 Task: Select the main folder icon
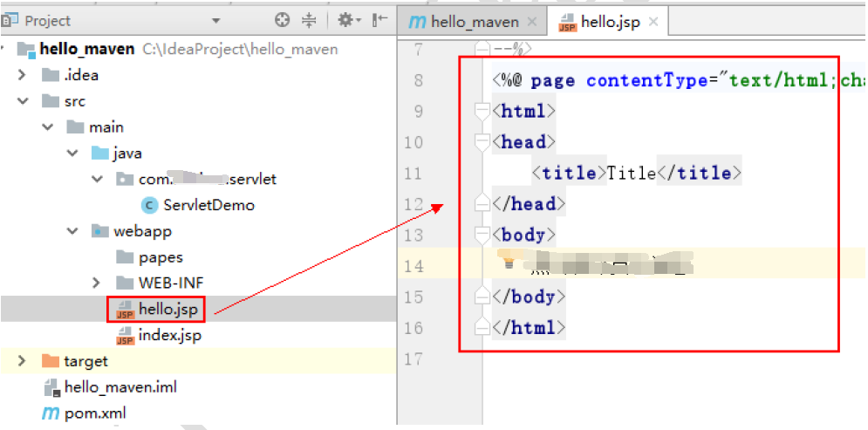[x=75, y=127]
